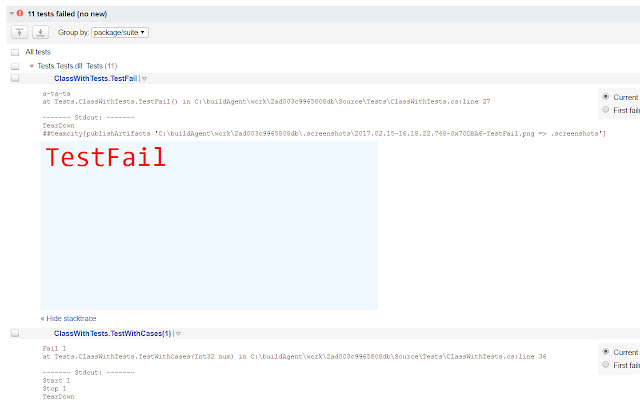Viewport: 640px width, 400px height.
Task: Open ClassWithTests.TestWithCases(1) test link
Action: coord(113,333)
